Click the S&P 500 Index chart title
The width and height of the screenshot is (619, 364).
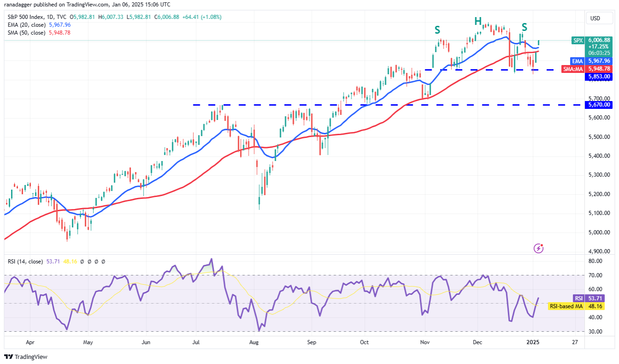[36, 17]
